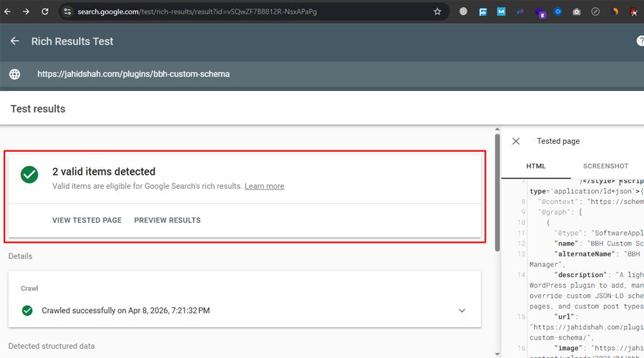644x358 pixels.
Task: Click the back arrow beside Rich Results Test
Action: (x=15, y=41)
